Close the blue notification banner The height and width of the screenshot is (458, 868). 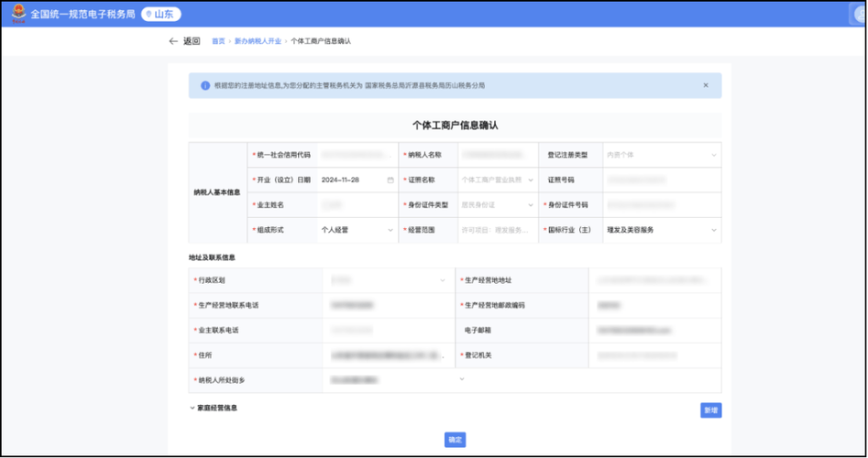(706, 85)
